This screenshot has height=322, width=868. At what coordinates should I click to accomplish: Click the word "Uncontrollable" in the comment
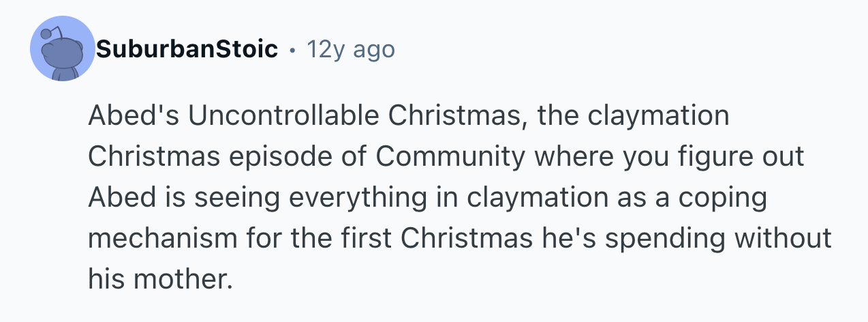tap(283, 116)
